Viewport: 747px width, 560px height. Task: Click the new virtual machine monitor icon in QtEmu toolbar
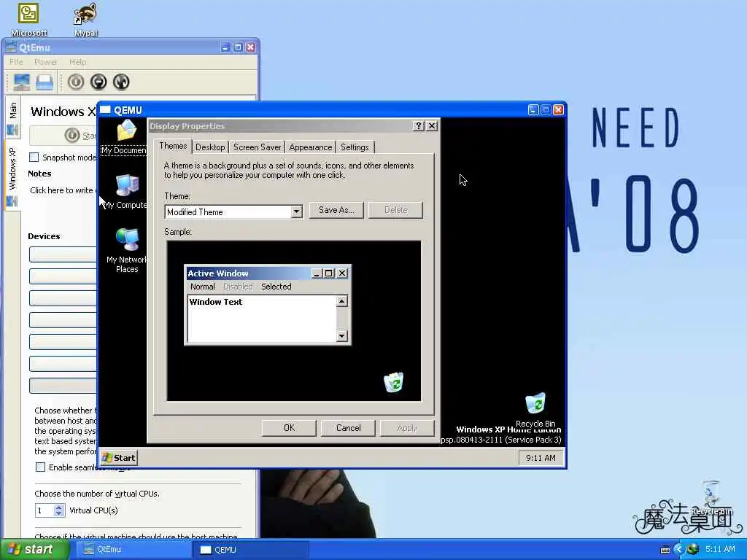click(21, 82)
